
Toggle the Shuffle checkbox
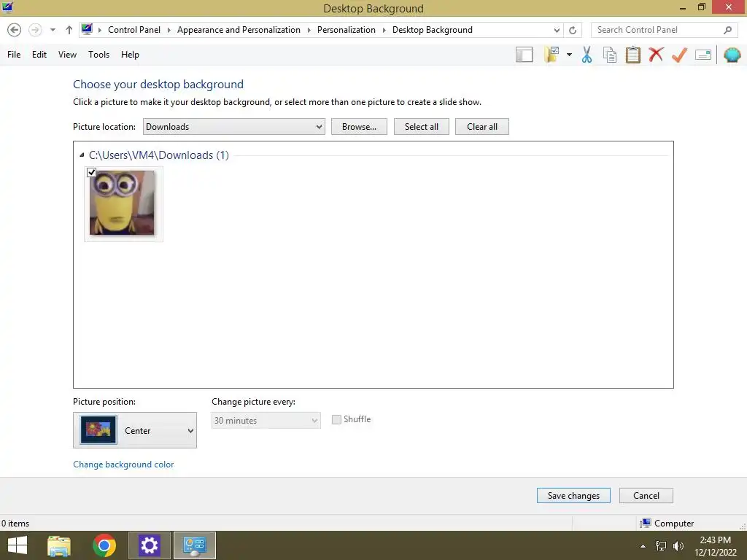[336, 419]
